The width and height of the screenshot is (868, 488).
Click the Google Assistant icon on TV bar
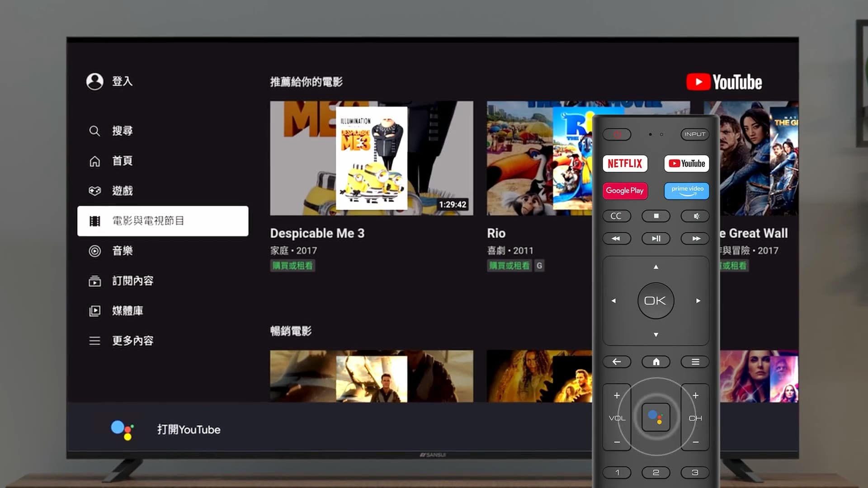(x=122, y=430)
